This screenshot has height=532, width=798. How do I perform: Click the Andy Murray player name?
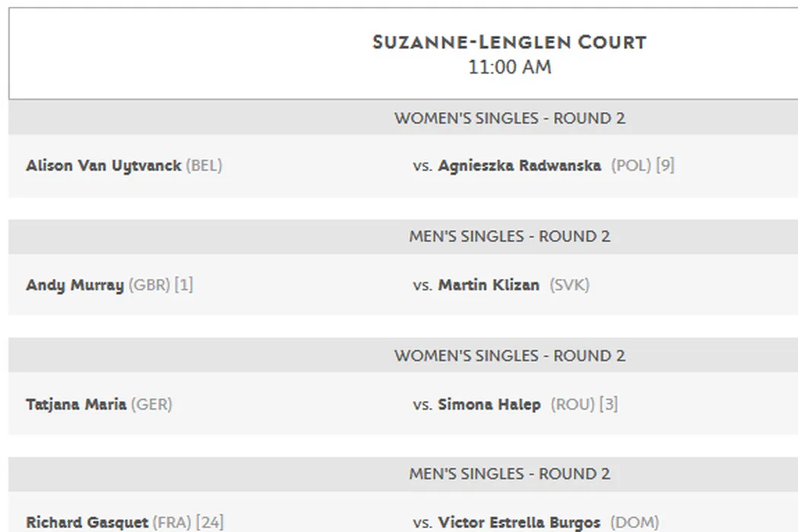[x=74, y=285]
